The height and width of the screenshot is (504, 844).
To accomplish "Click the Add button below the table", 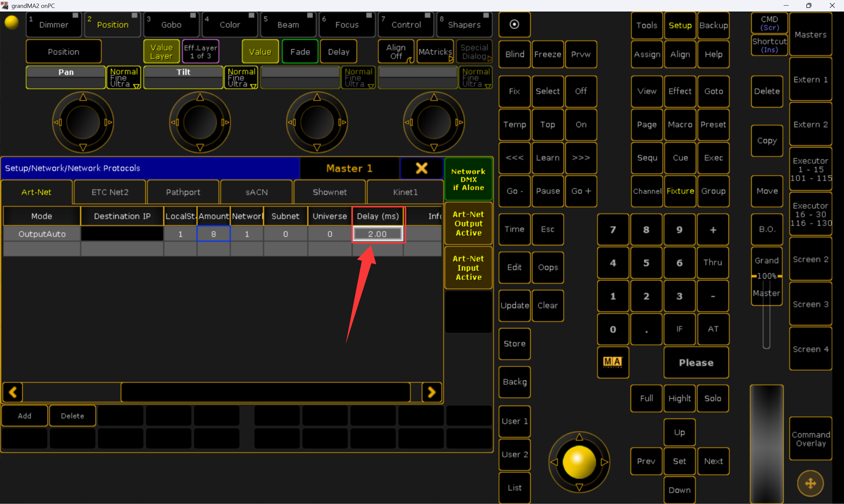I will [24, 416].
